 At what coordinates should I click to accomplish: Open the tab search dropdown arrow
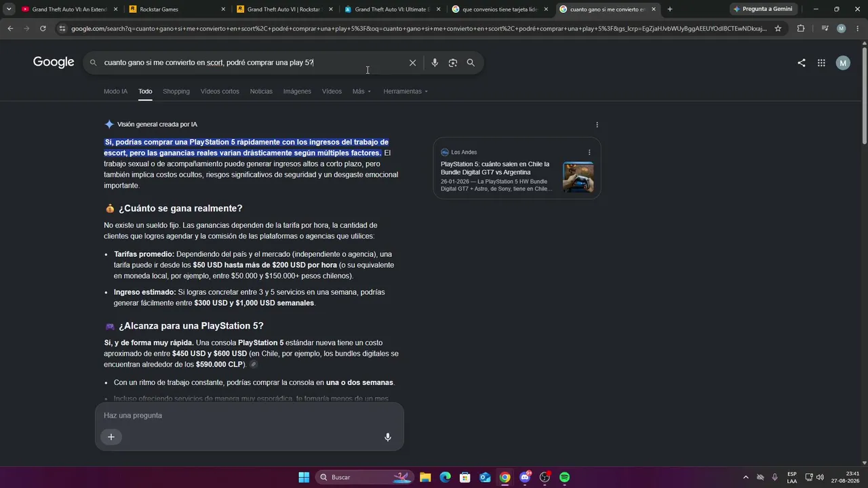click(9, 9)
